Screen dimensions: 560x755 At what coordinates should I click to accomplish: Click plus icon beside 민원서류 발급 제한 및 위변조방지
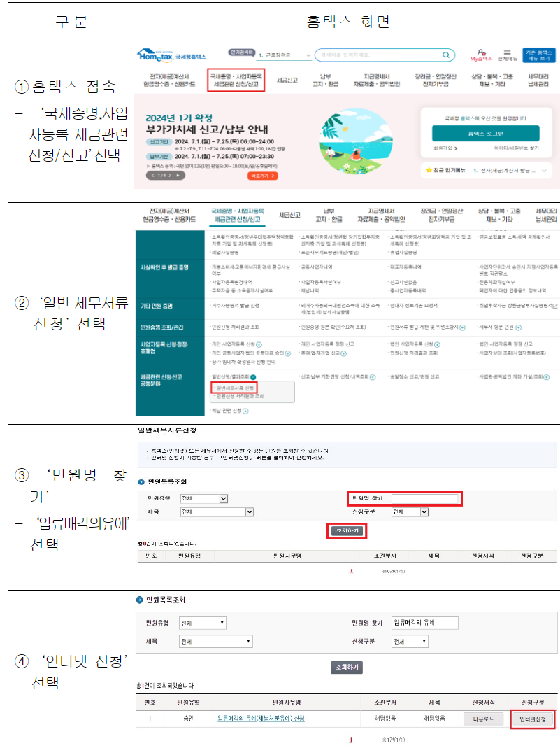click(x=462, y=327)
